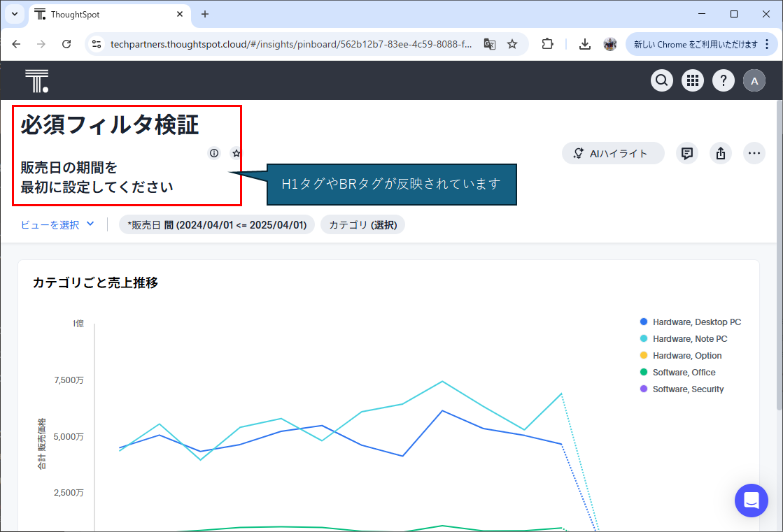Open the more options ellipsis menu
Image resolution: width=783 pixels, height=532 pixels.
(x=754, y=153)
